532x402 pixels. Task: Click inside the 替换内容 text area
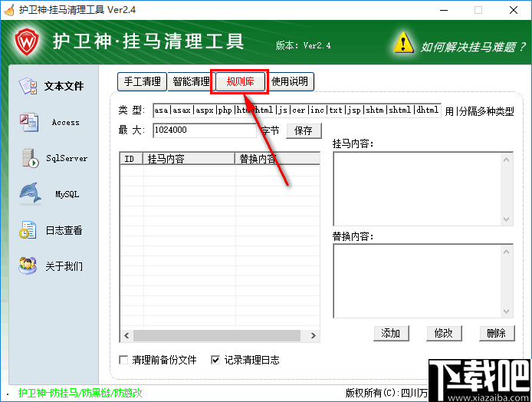[417, 281]
